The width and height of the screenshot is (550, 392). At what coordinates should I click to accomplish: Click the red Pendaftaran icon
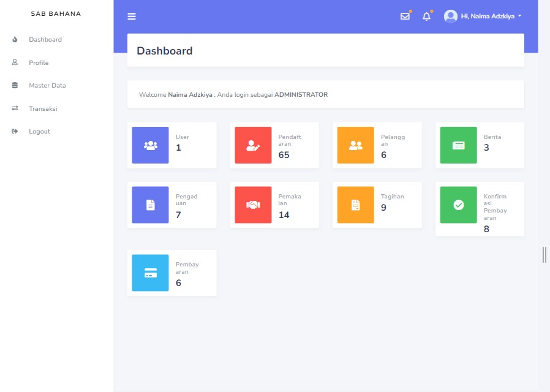[253, 145]
